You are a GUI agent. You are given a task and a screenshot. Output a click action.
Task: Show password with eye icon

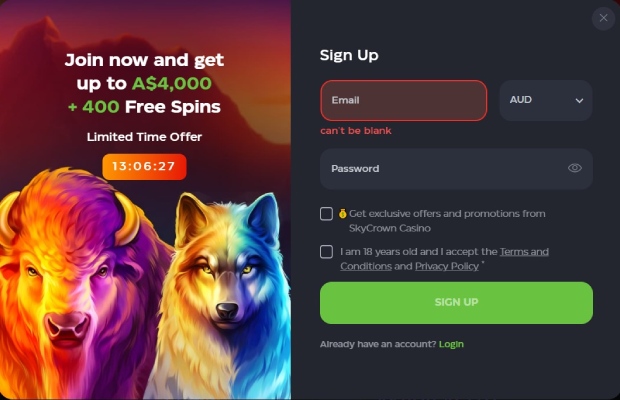click(575, 168)
